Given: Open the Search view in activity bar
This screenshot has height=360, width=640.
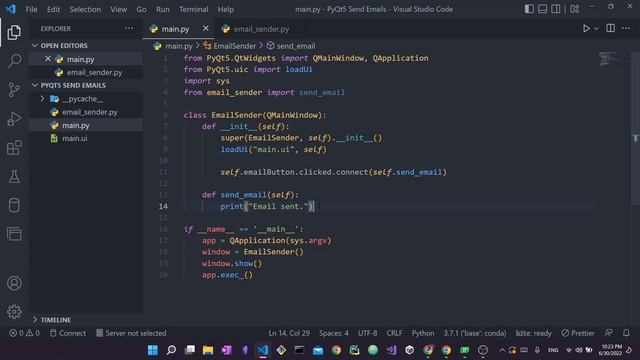Looking at the screenshot, I should [x=14, y=61].
